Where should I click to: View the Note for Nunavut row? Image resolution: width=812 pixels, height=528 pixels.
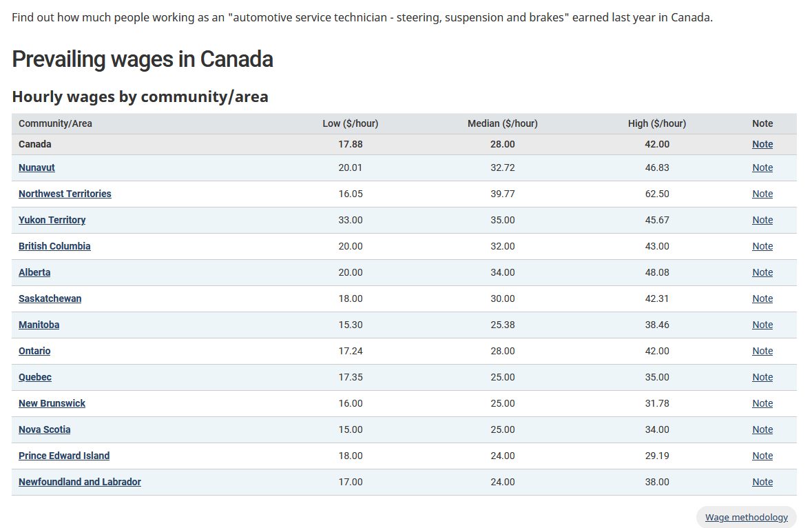pos(762,167)
